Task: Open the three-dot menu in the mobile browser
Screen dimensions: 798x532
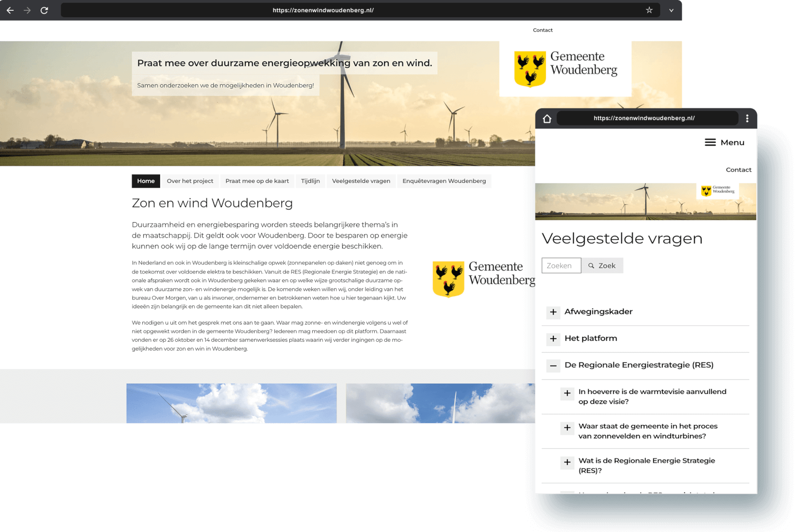Action: 747,118
